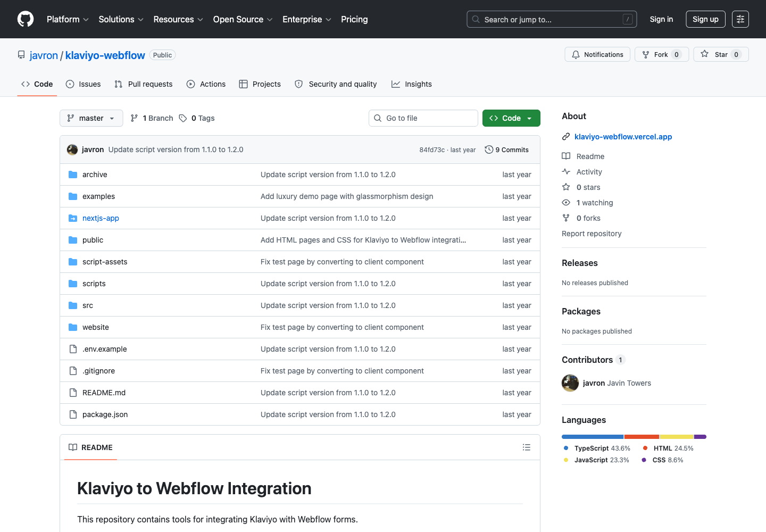
Task: Open the Projects tab
Action: coord(260,84)
